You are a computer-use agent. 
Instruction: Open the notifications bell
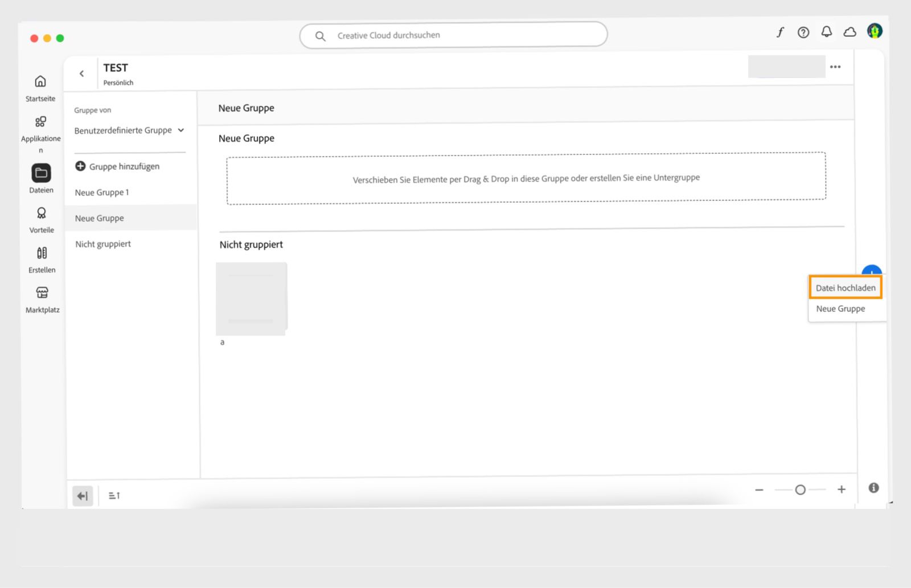click(x=827, y=32)
